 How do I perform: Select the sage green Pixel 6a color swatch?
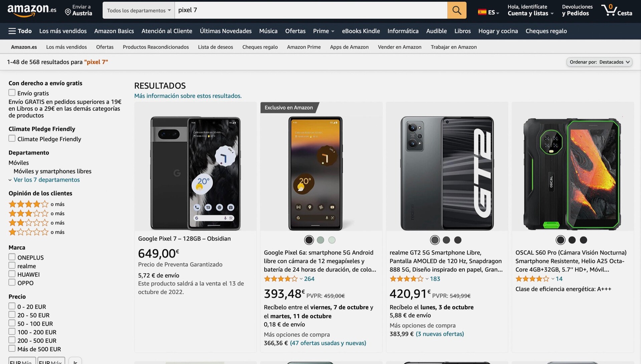tap(320, 240)
